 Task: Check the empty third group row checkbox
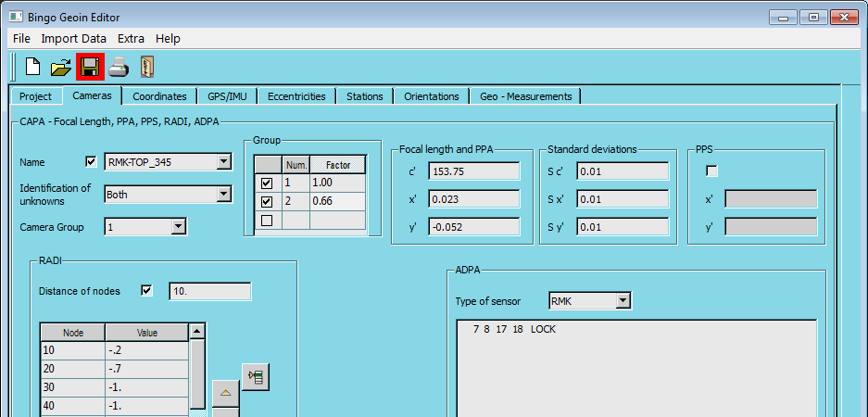pos(267,221)
